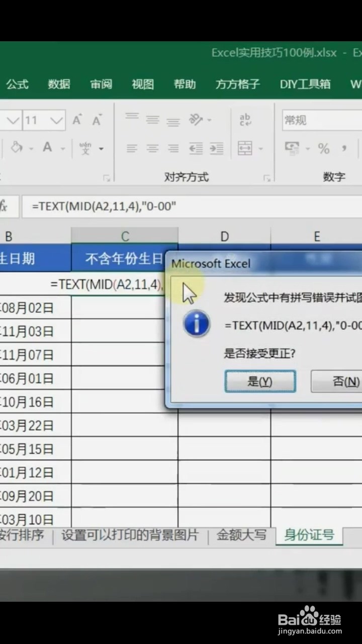Click cell showing 08月02日
This screenshot has width=362, height=644.
[35, 307]
